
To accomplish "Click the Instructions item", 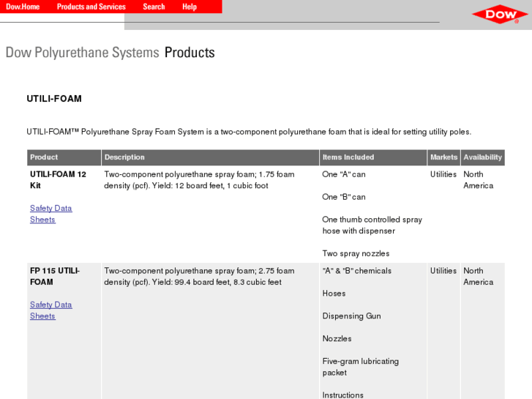I will click(x=342, y=395).
